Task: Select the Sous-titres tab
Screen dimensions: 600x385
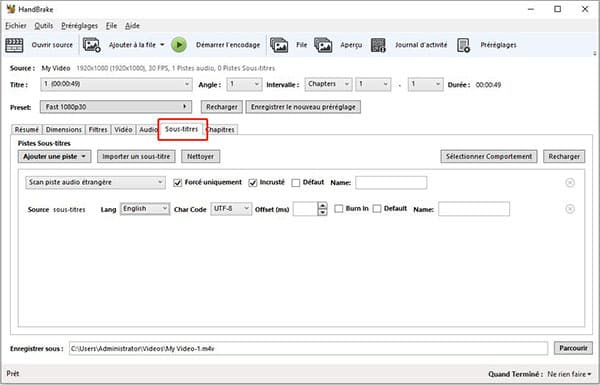Action: [x=182, y=129]
